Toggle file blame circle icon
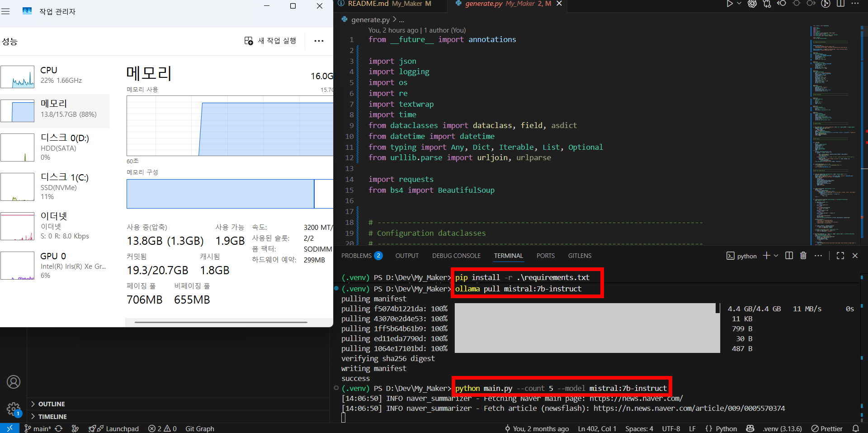This screenshot has width=868, height=433. point(797,4)
